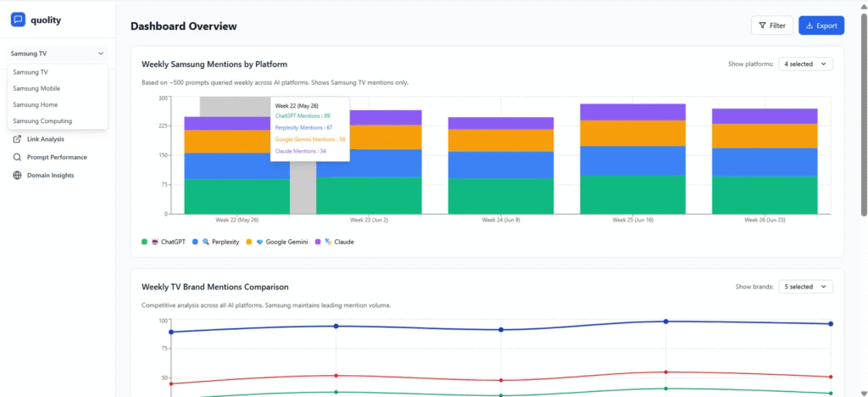Viewport: 868px width, 397px height.
Task: Click the orange Gemini segment of Week 26 bar
Action: 765,136
